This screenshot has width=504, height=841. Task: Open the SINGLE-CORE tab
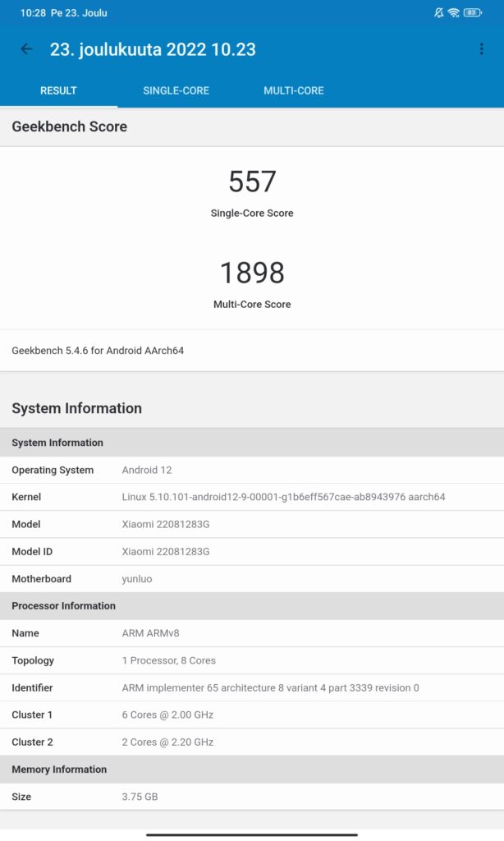click(176, 90)
